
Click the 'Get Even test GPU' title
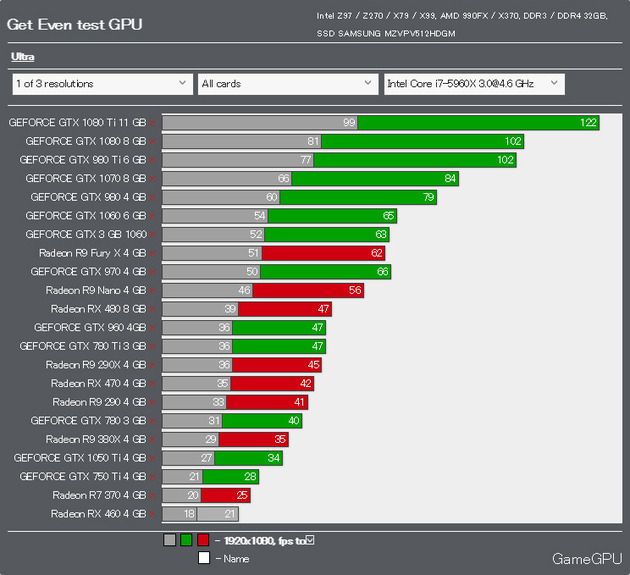(x=74, y=25)
